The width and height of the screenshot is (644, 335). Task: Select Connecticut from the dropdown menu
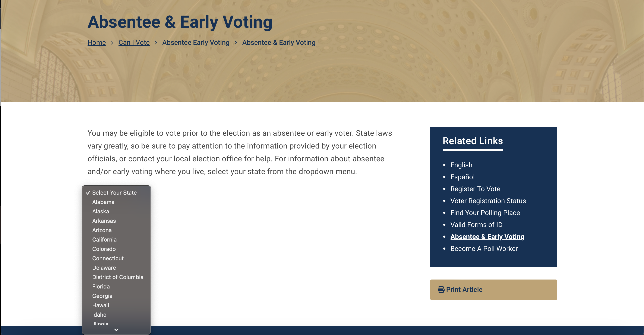pyautogui.click(x=108, y=258)
